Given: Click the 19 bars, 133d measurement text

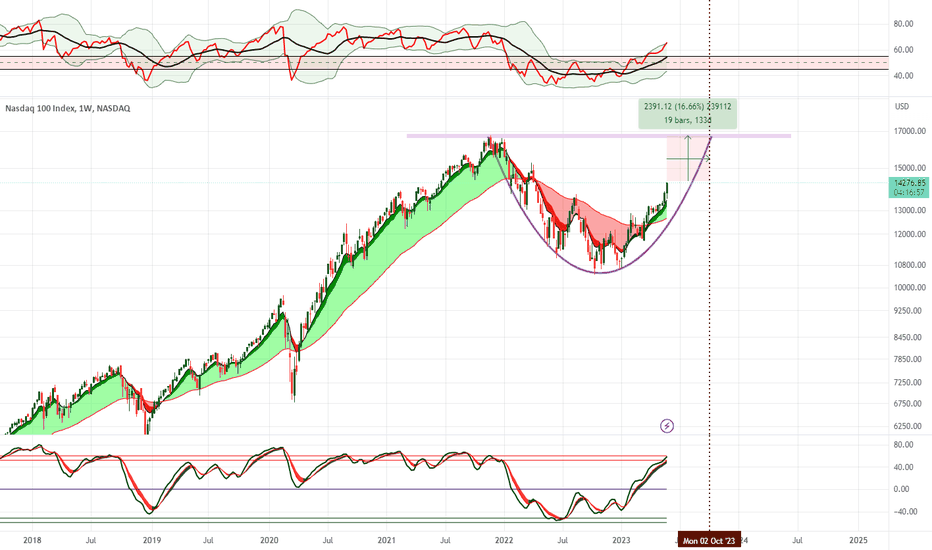Looking at the screenshot, I should [688, 120].
